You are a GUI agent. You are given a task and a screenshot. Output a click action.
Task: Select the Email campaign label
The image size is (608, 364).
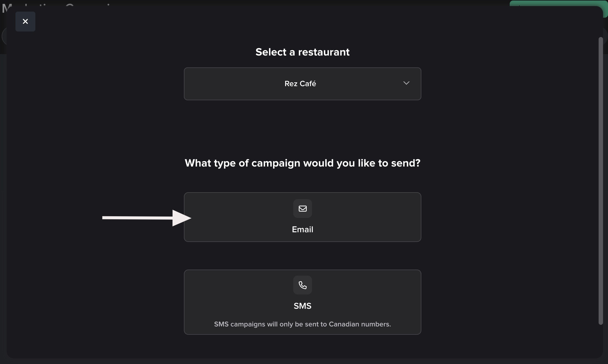pos(302,230)
